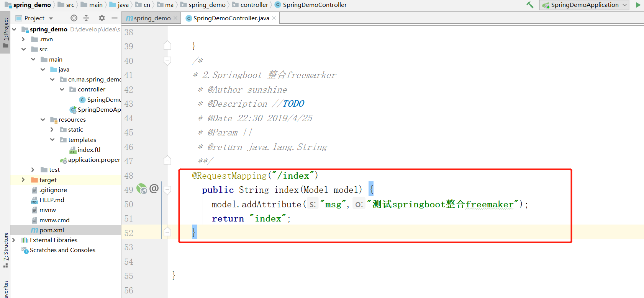644x298 pixels.
Task: Click the request mapping @ gutter icon
Action: tap(154, 188)
